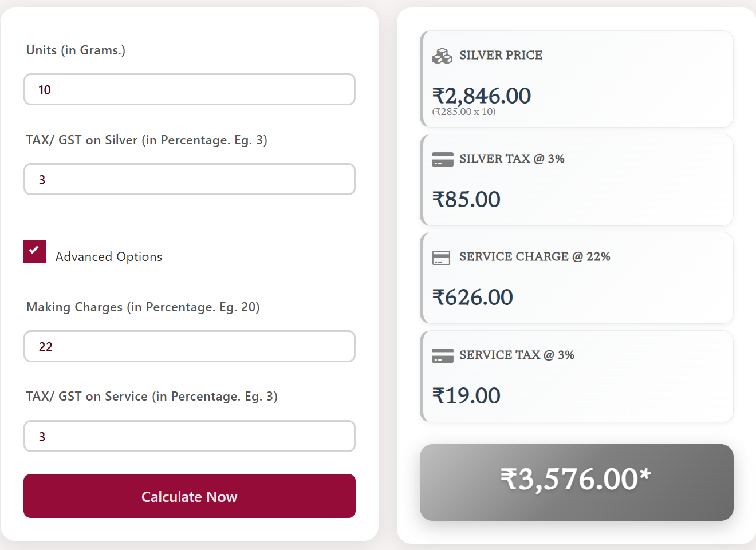756x550 pixels.
Task: Click inside the TAX/GST on Silver field
Action: pos(189,179)
